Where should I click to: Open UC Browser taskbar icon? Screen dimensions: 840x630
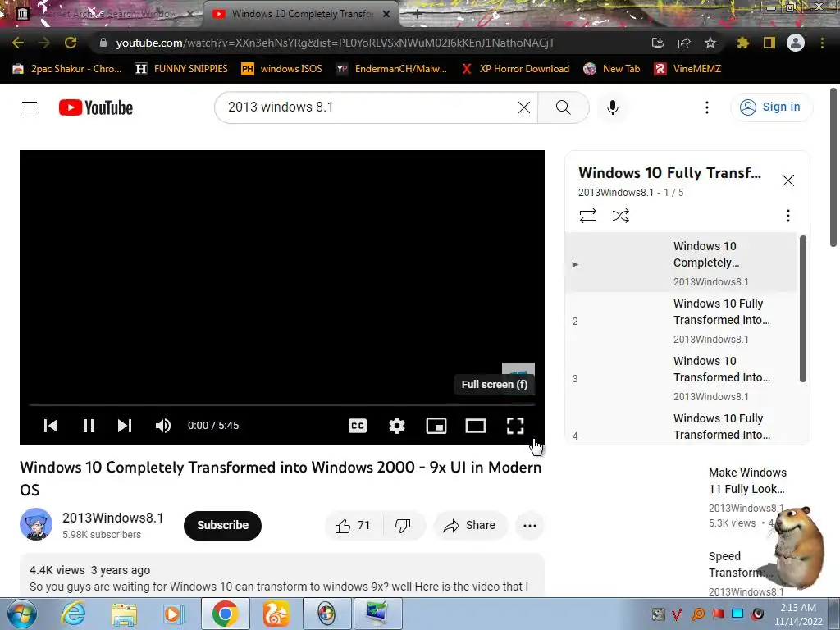coord(276,614)
